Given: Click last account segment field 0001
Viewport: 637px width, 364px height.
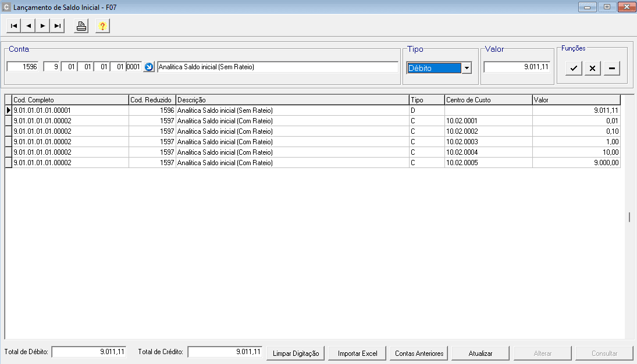Looking at the screenshot, I should (x=134, y=67).
